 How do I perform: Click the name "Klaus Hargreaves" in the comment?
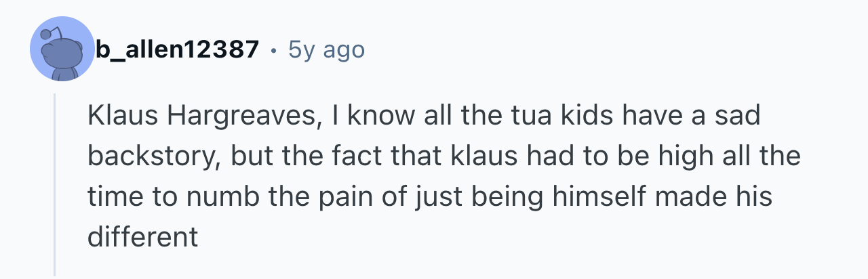[x=201, y=116]
